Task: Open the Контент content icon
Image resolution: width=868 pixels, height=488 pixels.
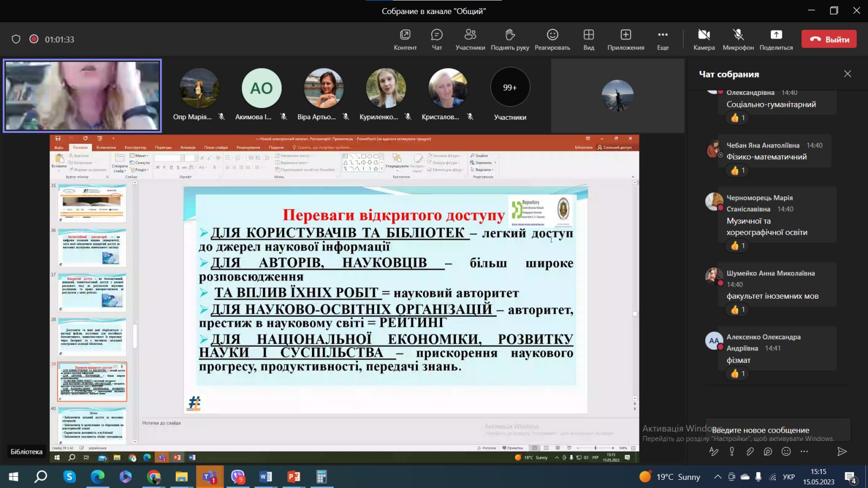Action: coord(405,35)
